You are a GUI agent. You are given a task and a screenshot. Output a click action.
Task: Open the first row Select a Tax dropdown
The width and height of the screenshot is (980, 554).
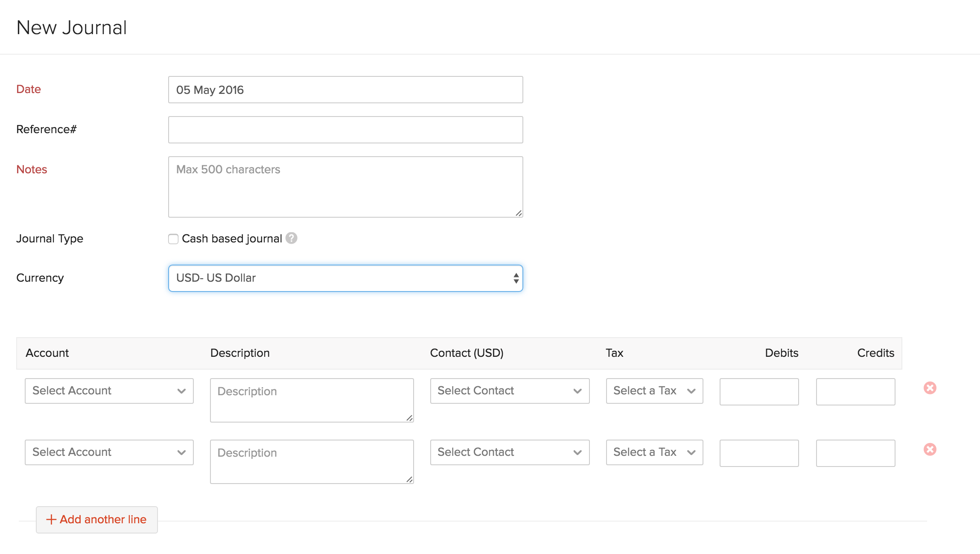654,391
